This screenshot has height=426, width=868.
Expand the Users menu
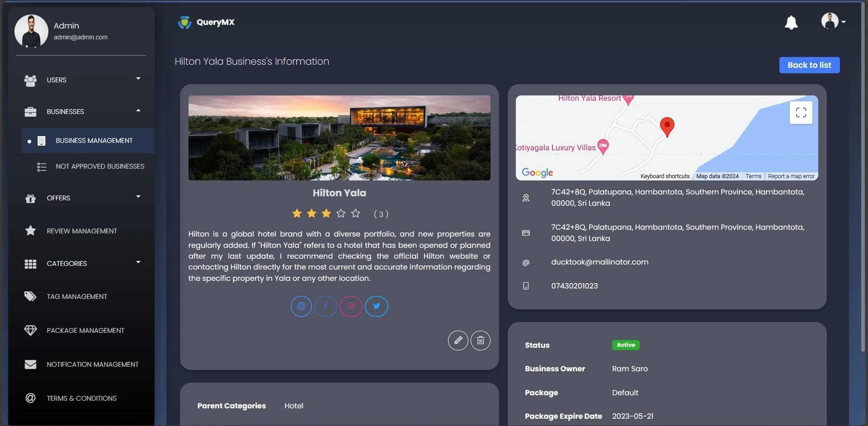(x=81, y=80)
